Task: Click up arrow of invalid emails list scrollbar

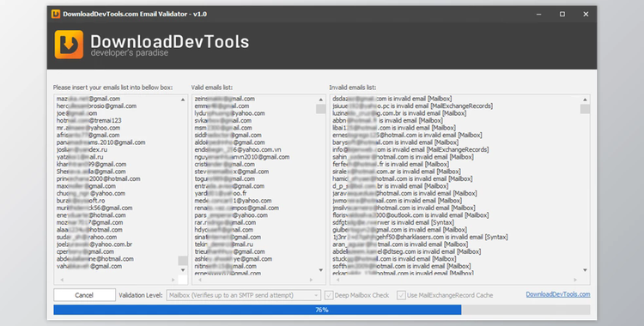Action: pyautogui.click(x=585, y=100)
